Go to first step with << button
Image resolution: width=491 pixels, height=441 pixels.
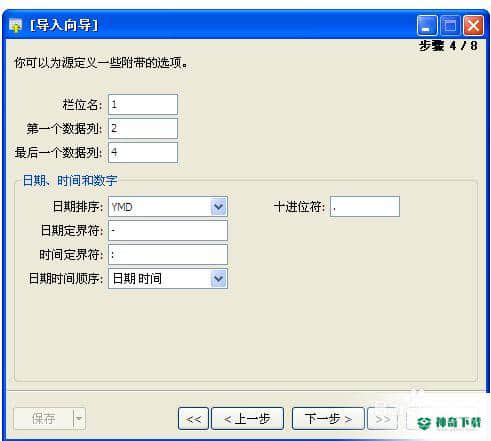click(x=193, y=418)
